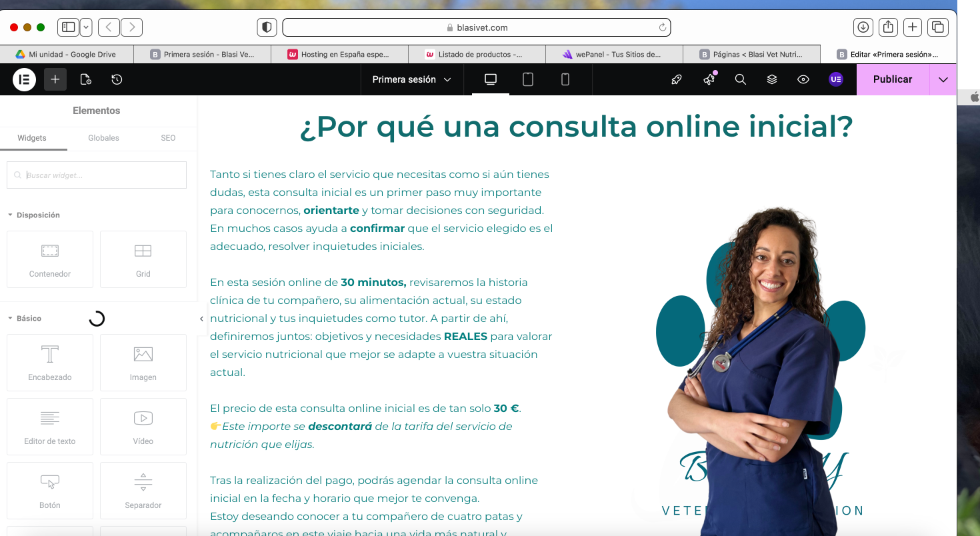The width and height of the screenshot is (980, 536).
Task: Switch to tablet responsive view
Action: coord(528,79)
